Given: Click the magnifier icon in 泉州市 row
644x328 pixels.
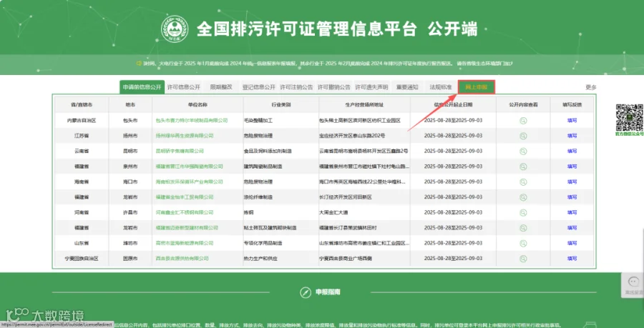Looking at the screenshot, I should [523, 167].
